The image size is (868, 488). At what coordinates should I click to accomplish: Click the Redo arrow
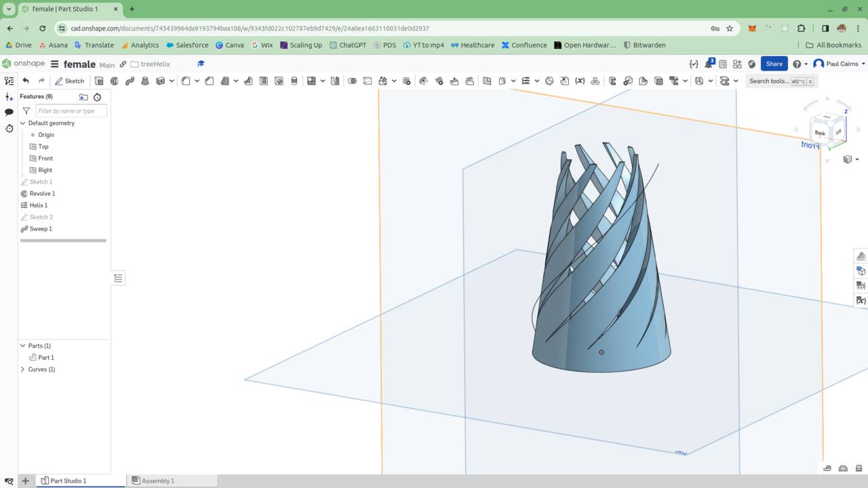point(41,81)
